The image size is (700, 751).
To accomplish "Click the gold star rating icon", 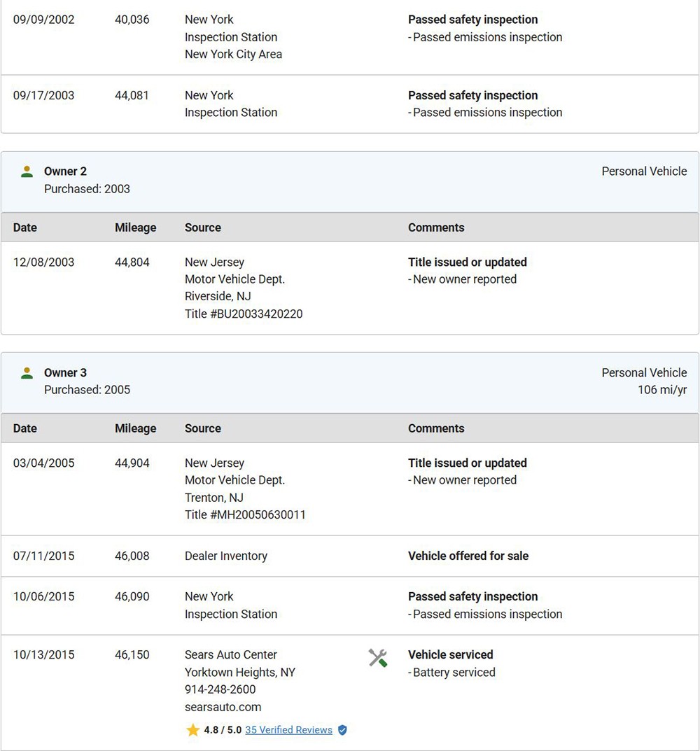I will coord(192,730).
